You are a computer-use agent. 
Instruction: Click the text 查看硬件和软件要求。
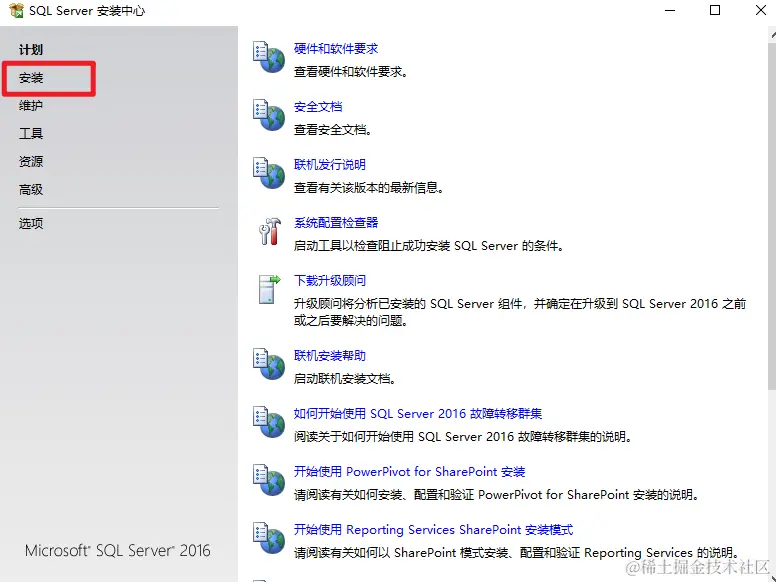pos(351,72)
